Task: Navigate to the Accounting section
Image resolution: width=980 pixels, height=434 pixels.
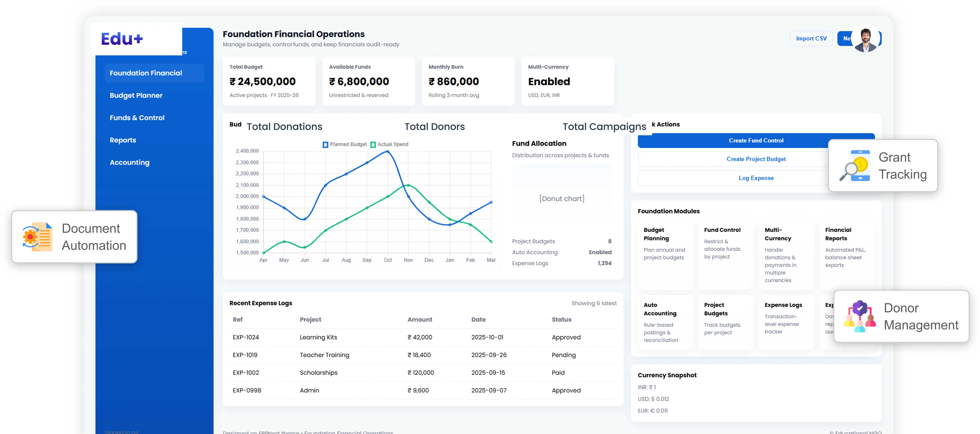Action: pyautogui.click(x=129, y=162)
